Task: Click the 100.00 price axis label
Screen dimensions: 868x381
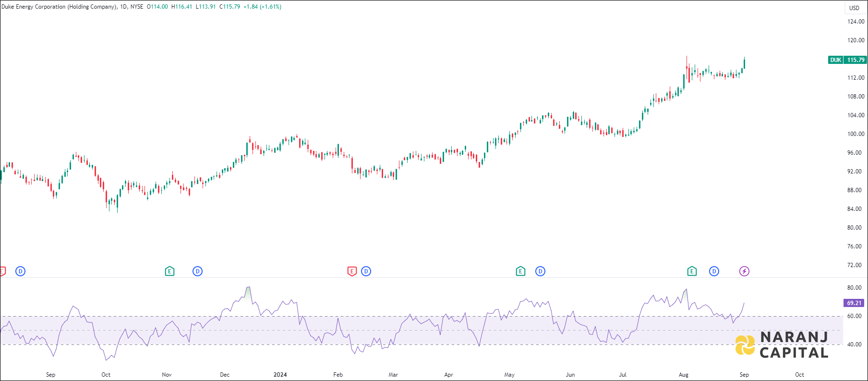Action: coord(856,134)
